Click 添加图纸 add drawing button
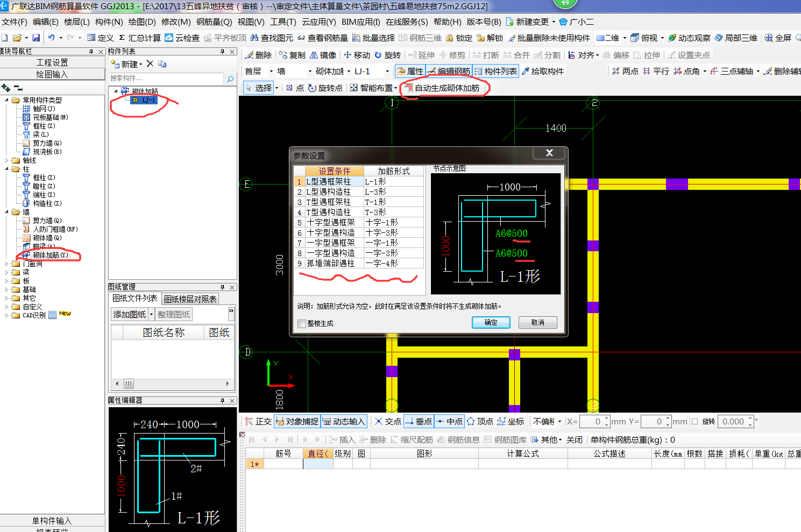The image size is (801, 532). (129, 314)
